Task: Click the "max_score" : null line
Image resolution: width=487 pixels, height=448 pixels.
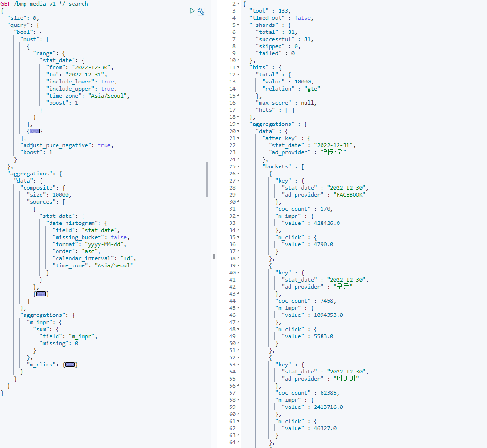Action: (286, 103)
